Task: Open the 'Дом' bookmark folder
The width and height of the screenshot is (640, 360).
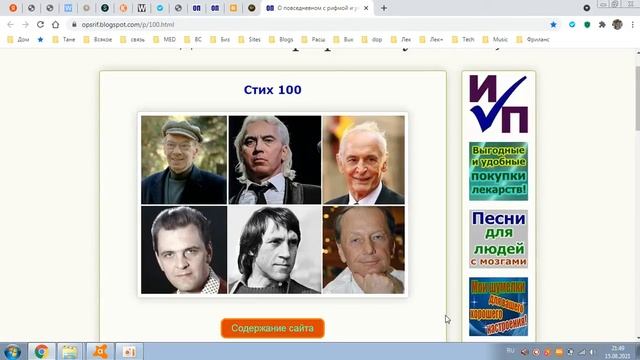Action: (18, 40)
